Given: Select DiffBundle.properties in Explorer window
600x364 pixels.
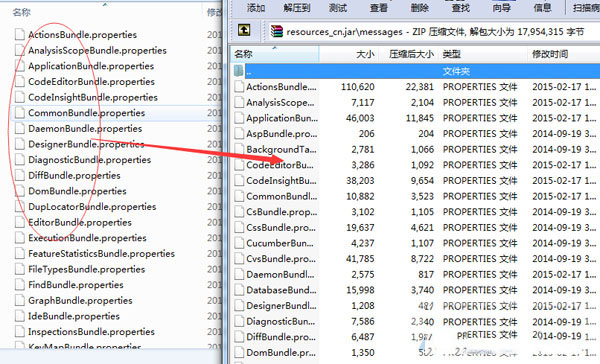Looking at the screenshot, I should pyautogui.click(x=74, y=176).
